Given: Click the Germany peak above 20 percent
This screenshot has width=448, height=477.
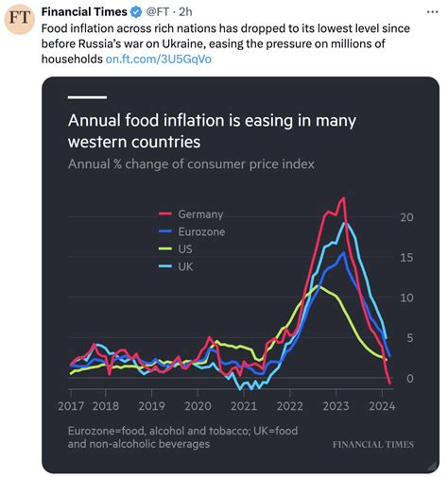Looking at the screenshot, I should pyautogui.click(x=343, y=198).
